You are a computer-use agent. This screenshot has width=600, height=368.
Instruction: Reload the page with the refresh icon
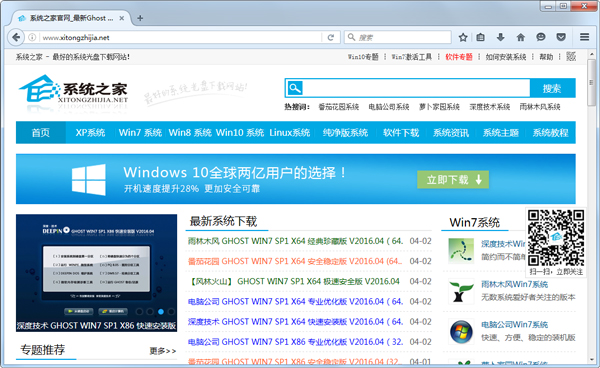click(x=331, y=37)
